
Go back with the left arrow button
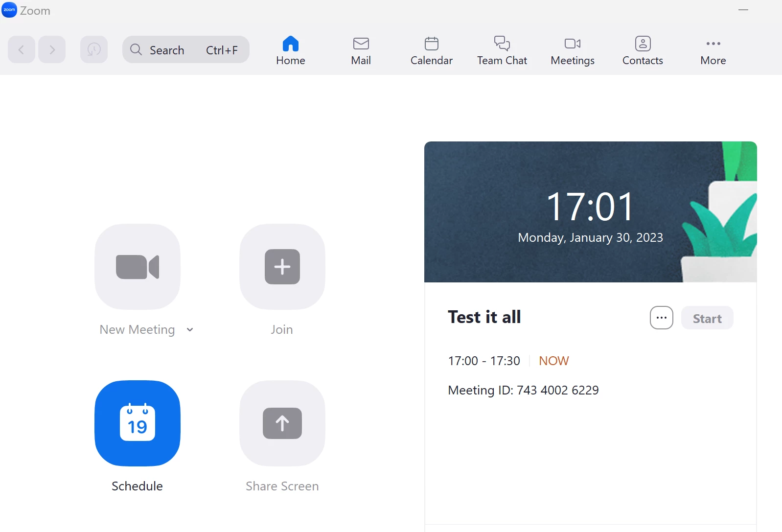[x=21, y=49]
